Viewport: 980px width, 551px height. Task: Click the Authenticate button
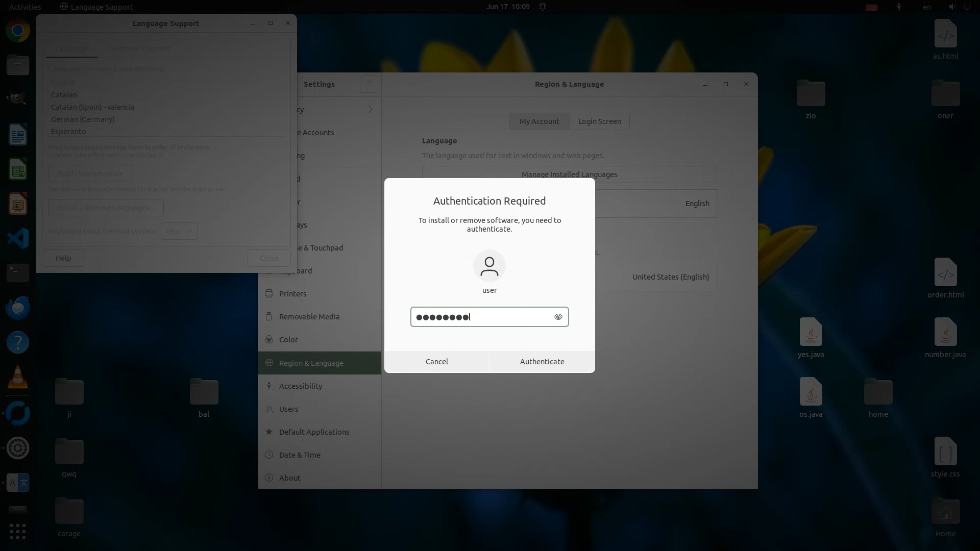click(542, 362)
